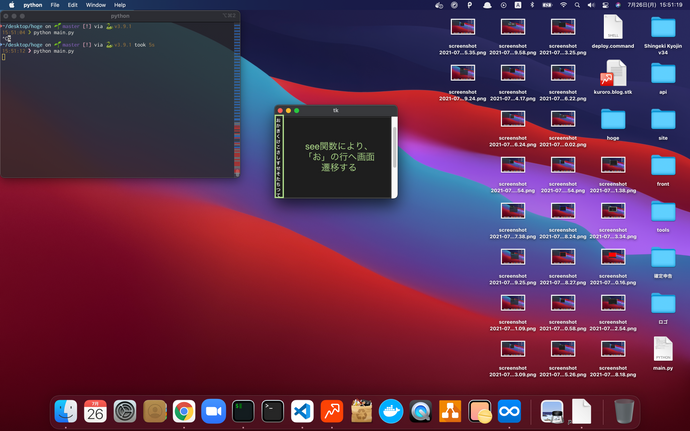
Task: Launch System Preferences from the dock
Action: click(125, 411)
